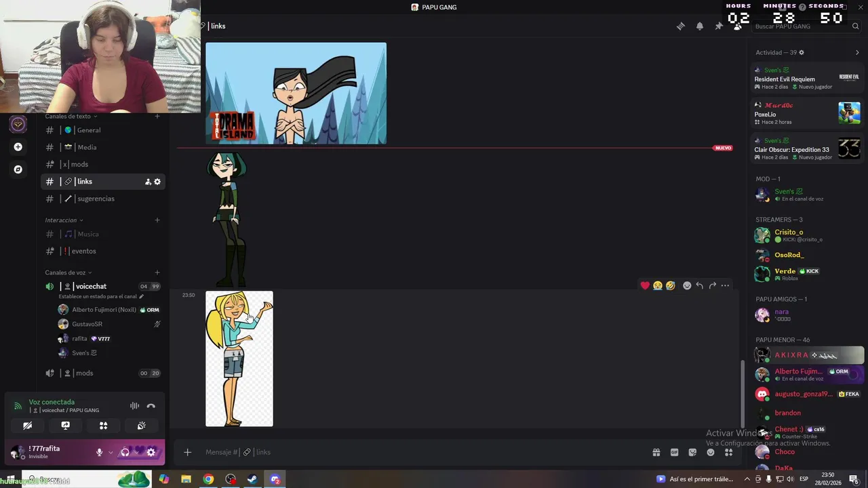Share your screen button
The width and height of the screenshot is (868, 488).
coord(65,426)
